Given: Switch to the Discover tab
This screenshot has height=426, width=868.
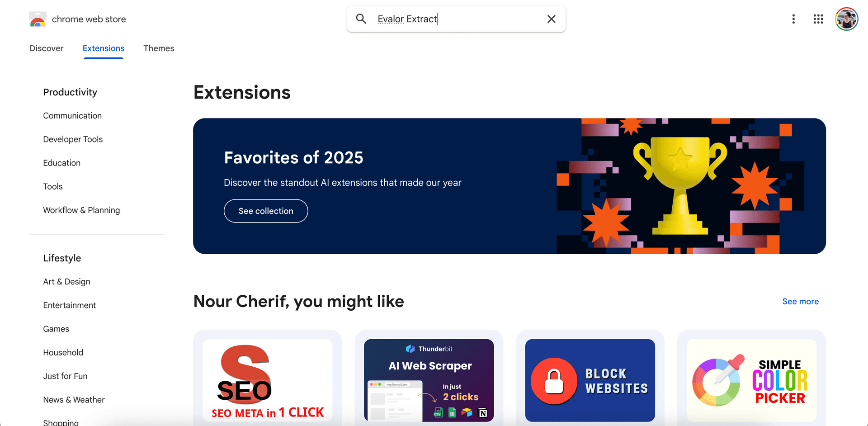Looking at the screenshot, I should 47,48.
